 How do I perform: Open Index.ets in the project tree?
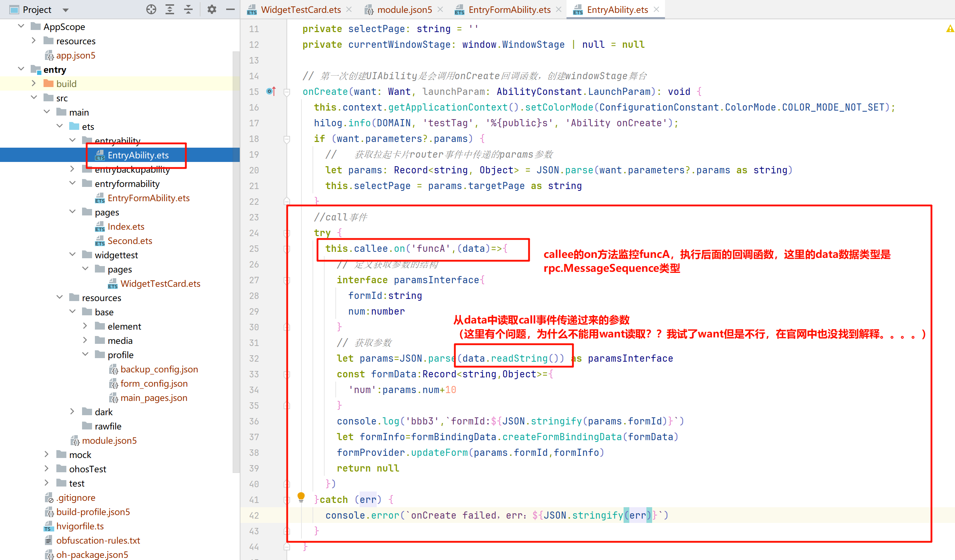tap(126, 226)
